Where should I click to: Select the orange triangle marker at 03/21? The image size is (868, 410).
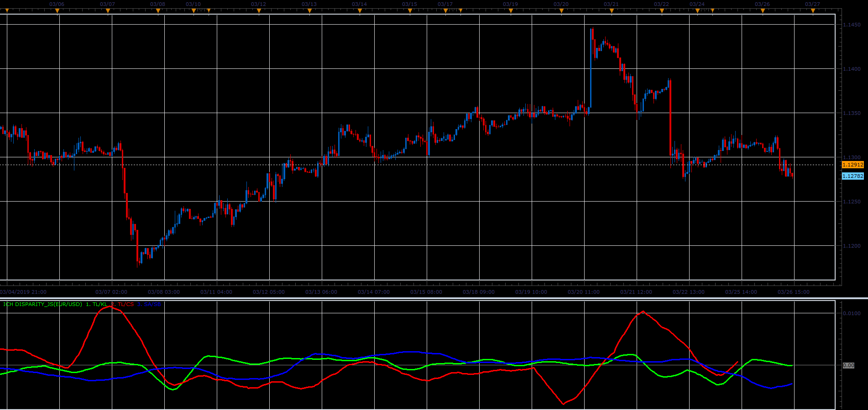[612, 11]
